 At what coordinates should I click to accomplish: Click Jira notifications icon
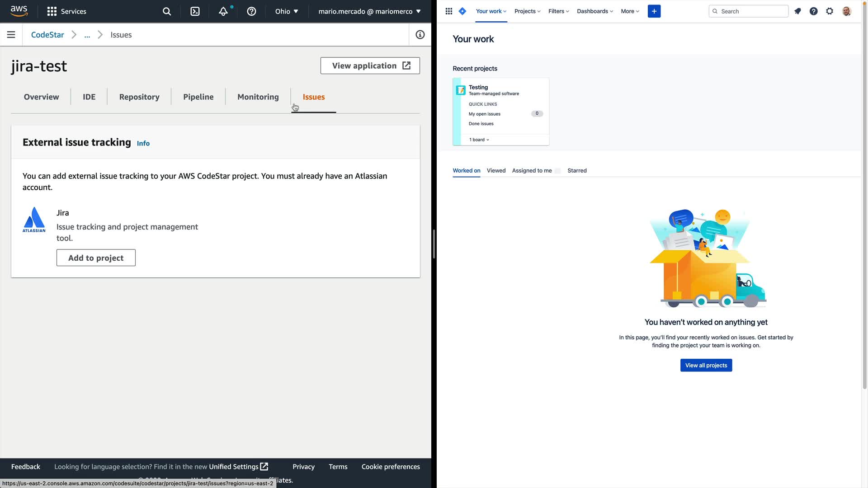(x=797, y=11)
